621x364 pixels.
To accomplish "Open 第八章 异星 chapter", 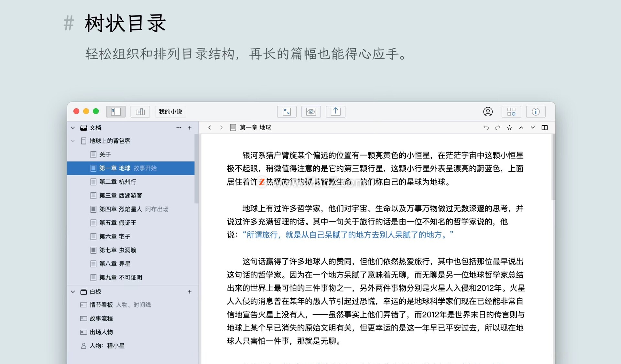I will (x=131, y=264).
